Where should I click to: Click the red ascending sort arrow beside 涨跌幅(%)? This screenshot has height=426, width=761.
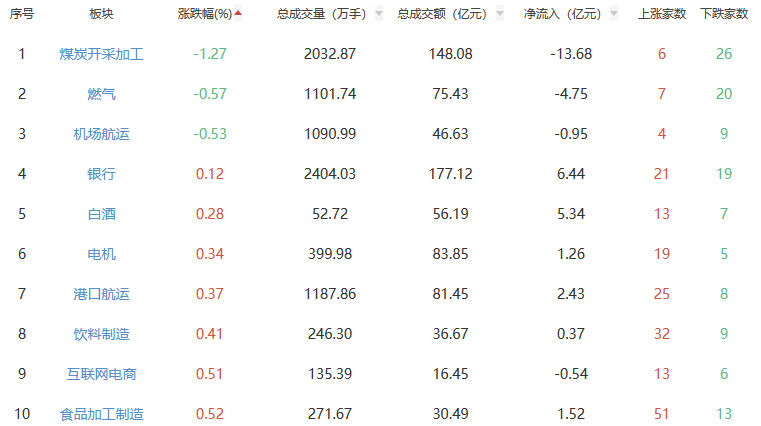point(238,14)
